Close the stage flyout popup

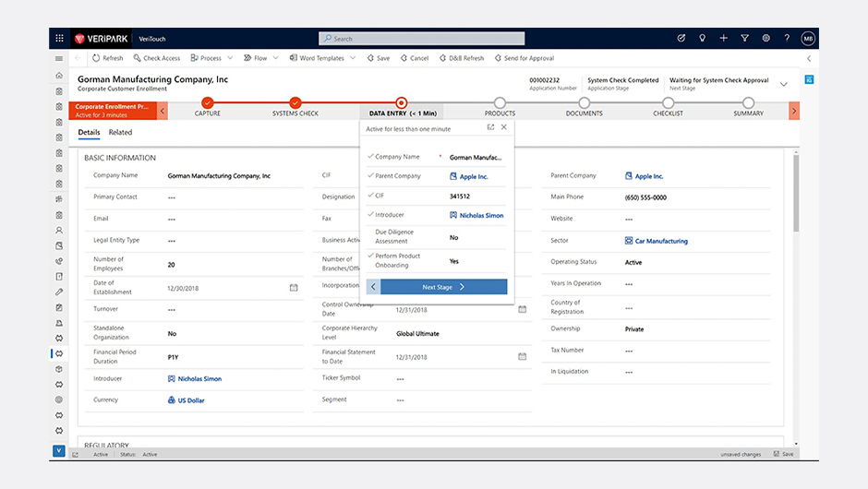(504, 127)
